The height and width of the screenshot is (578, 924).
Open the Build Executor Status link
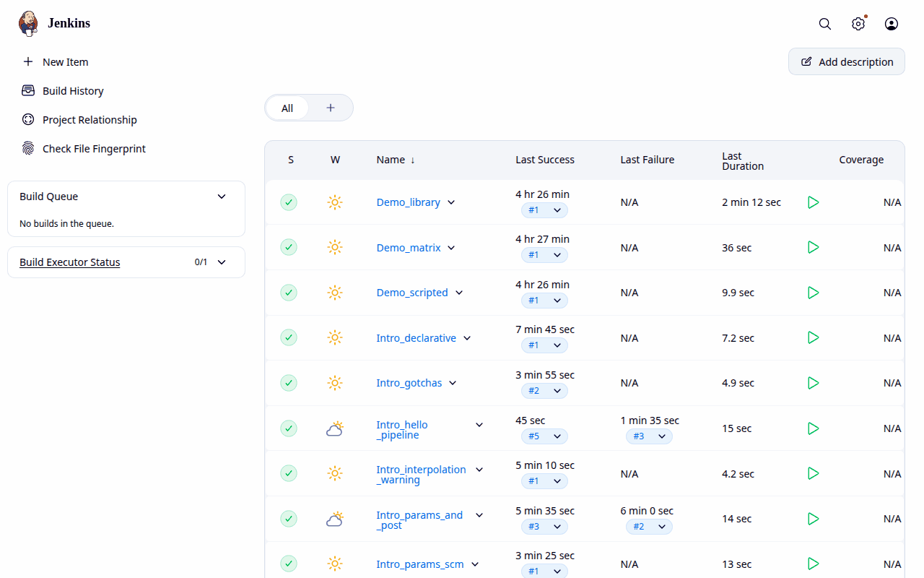coord(70,262)
